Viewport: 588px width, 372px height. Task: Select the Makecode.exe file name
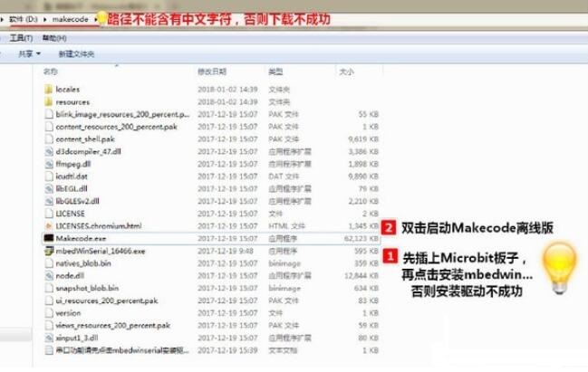[81, 238]
